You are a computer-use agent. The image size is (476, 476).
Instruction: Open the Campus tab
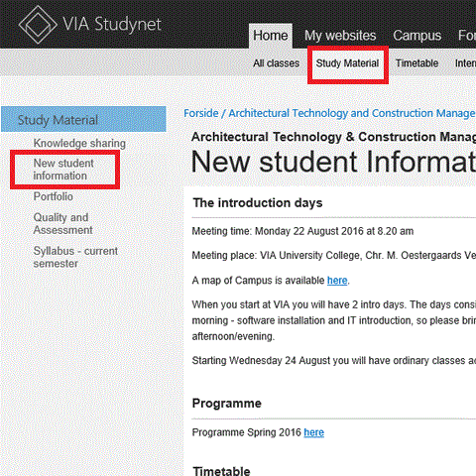click(416, 36)
